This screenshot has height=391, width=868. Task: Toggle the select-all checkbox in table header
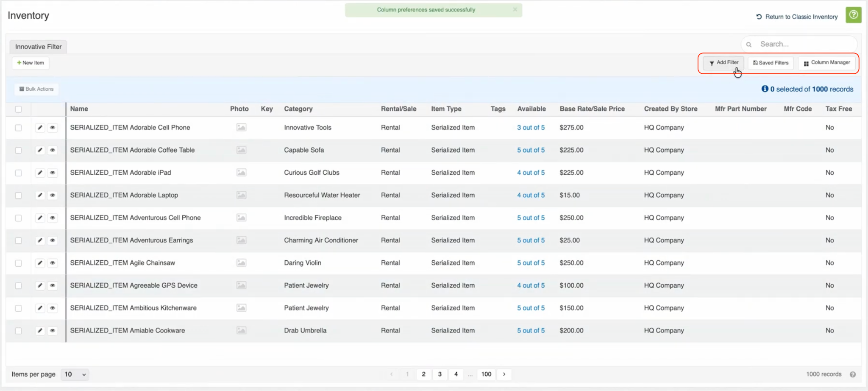[x=18, y=109]
